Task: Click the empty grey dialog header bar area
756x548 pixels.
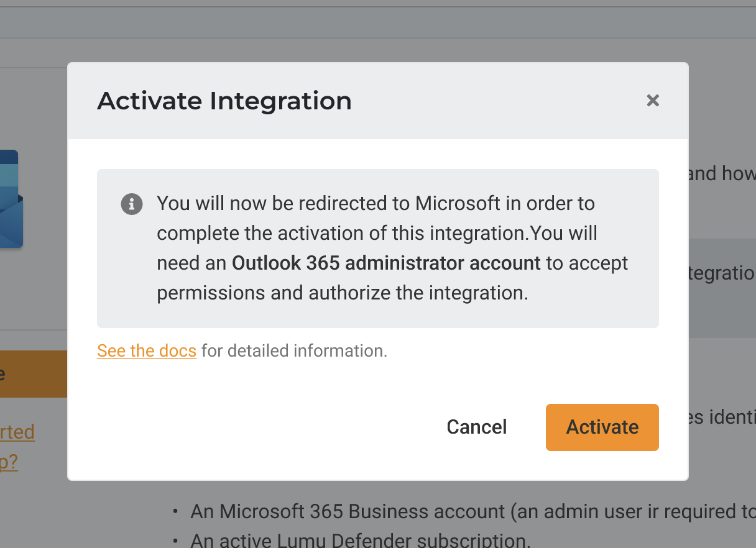Action: 497,101
